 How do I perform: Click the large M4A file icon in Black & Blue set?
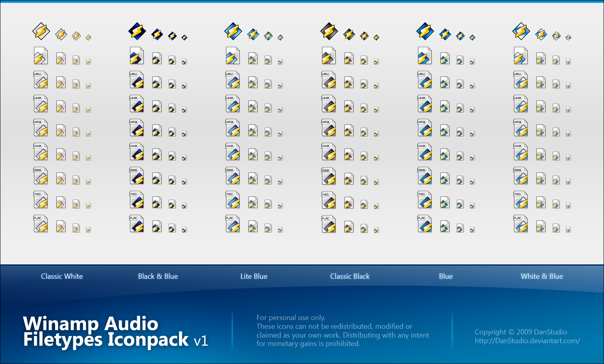[137, 152]
